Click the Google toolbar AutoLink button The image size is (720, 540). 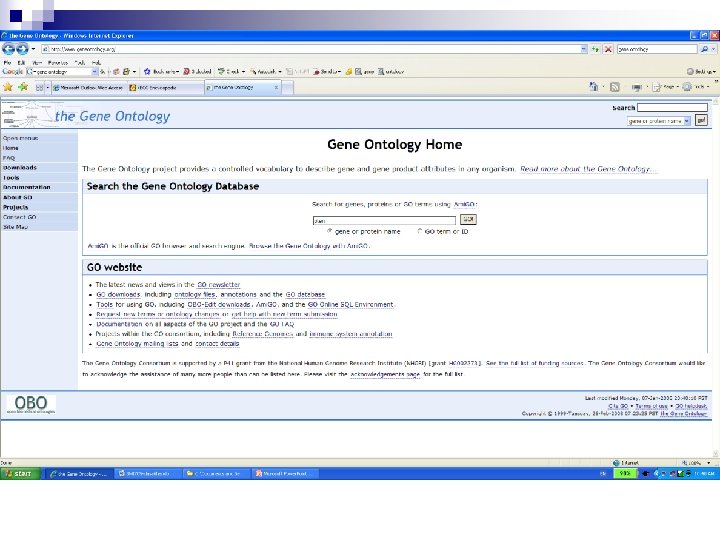tap(265, 72)
